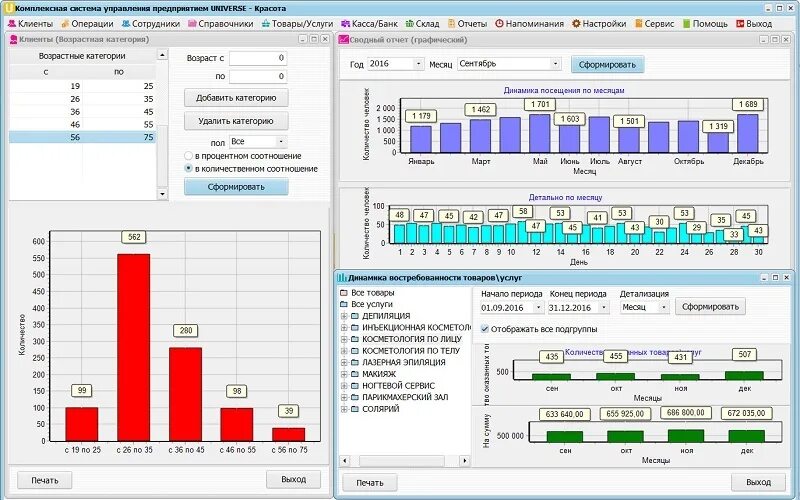Expand the ИНЪЕКЦИОННАЯ КОСМЕТОЛОГИЯ tree node

point(344,328)
